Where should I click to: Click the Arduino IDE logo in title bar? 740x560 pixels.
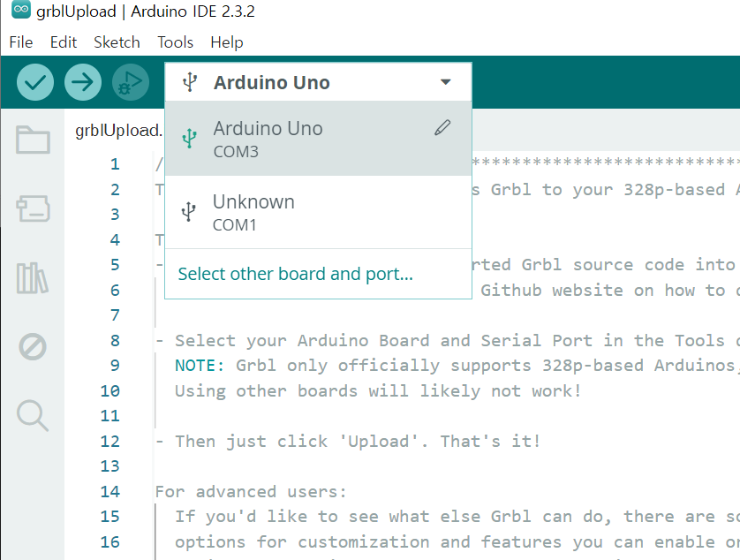21,10
